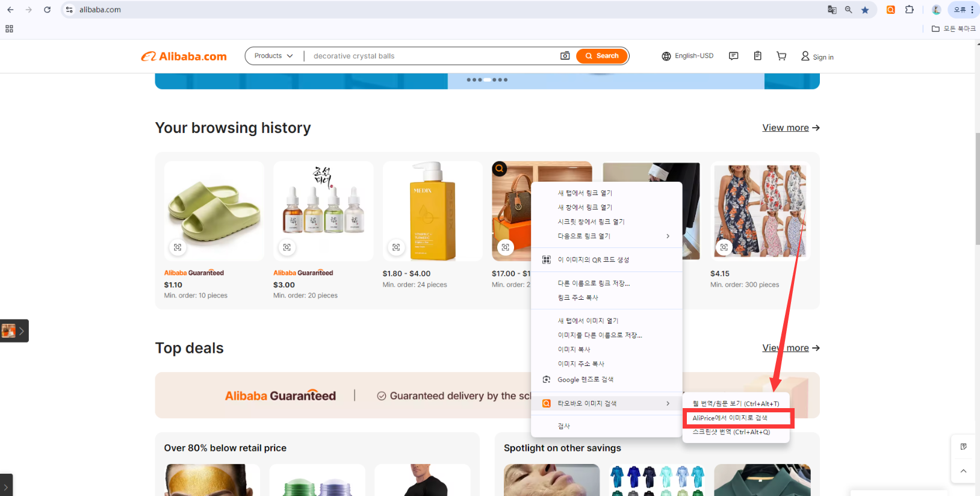Open the English-USD language and currency selector
The width and height of the screenshot is (980, 496).
(x=687, y=56)
